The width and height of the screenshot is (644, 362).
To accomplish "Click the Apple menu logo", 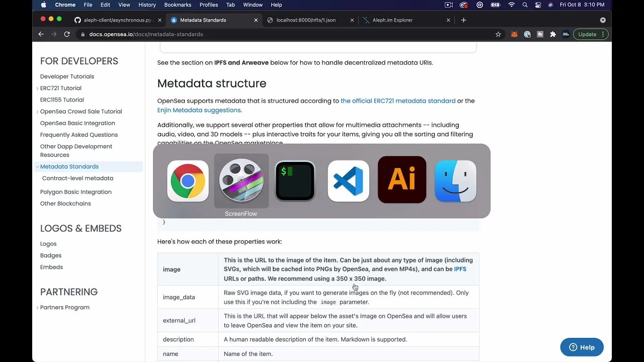I will click(43, 5).
